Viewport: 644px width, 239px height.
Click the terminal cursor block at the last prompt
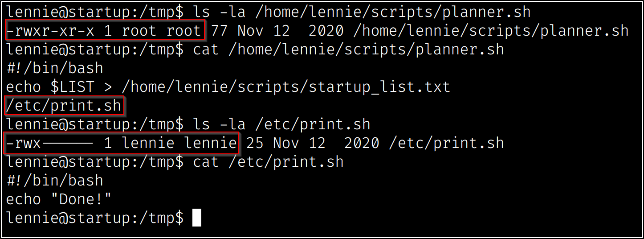tap(196, 218)
